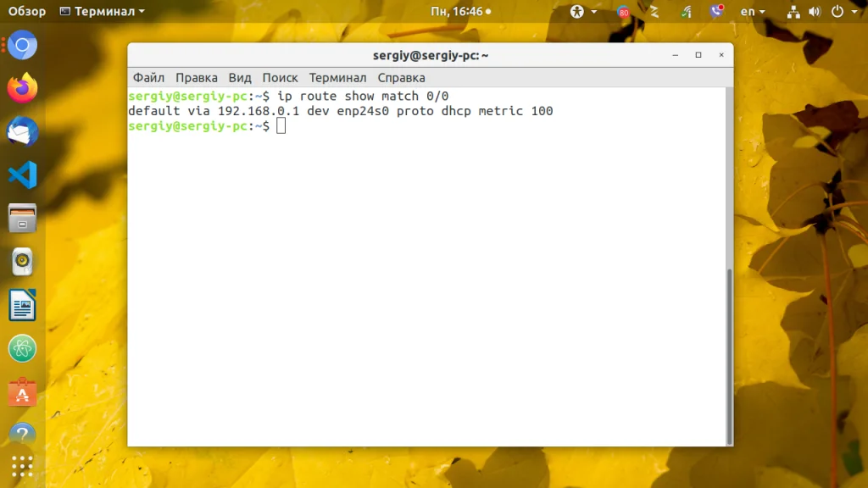Expand the Терминал app menu in top bar
Image resolution: width=868 pixels, height=488 pixels.
point(103,12)
